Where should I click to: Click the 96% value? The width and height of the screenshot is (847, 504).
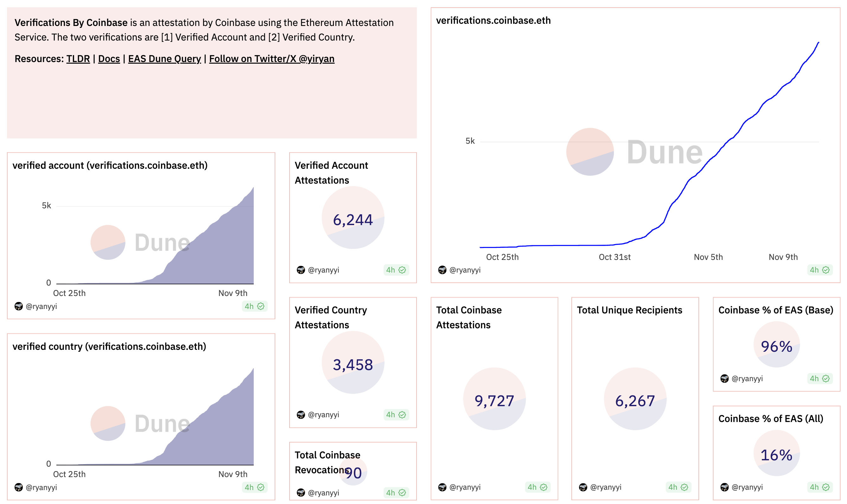[x=776, y=346]
